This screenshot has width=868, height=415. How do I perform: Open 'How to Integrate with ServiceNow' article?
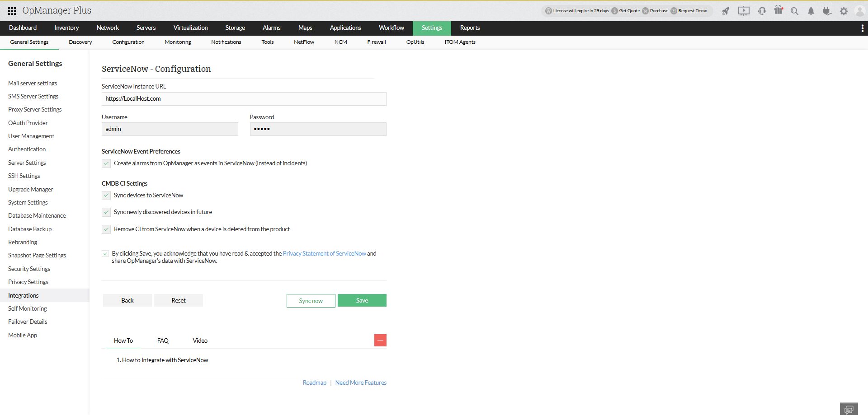(165, 360)
